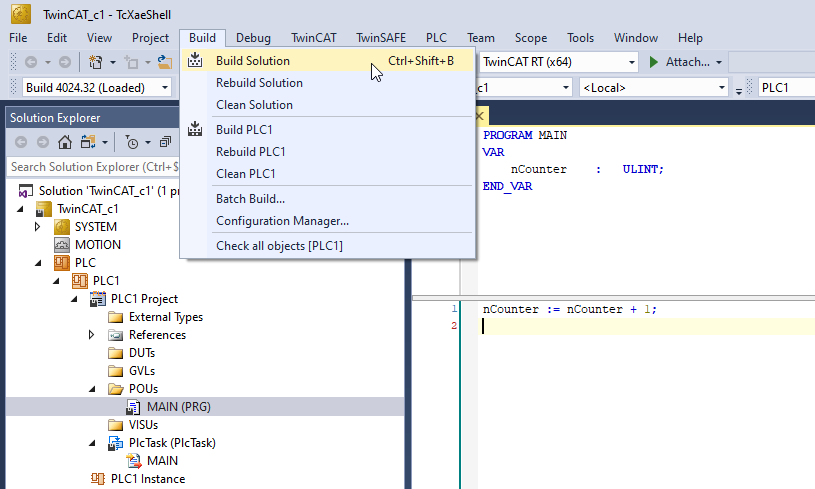The height and width of the screenshot is (489, 815).
Task: Click the Pending Changes Filter clock icon
Action: [x=132, y=142]
